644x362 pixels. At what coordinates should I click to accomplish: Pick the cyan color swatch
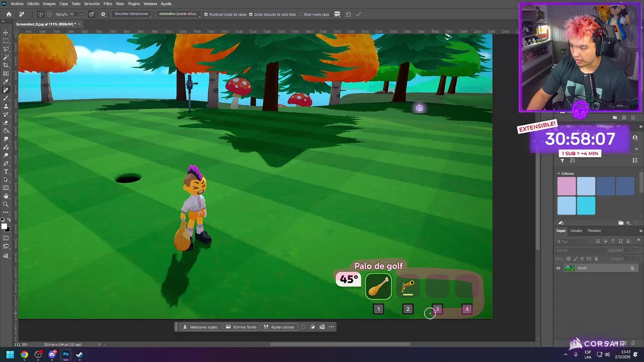tap(586, 206)
